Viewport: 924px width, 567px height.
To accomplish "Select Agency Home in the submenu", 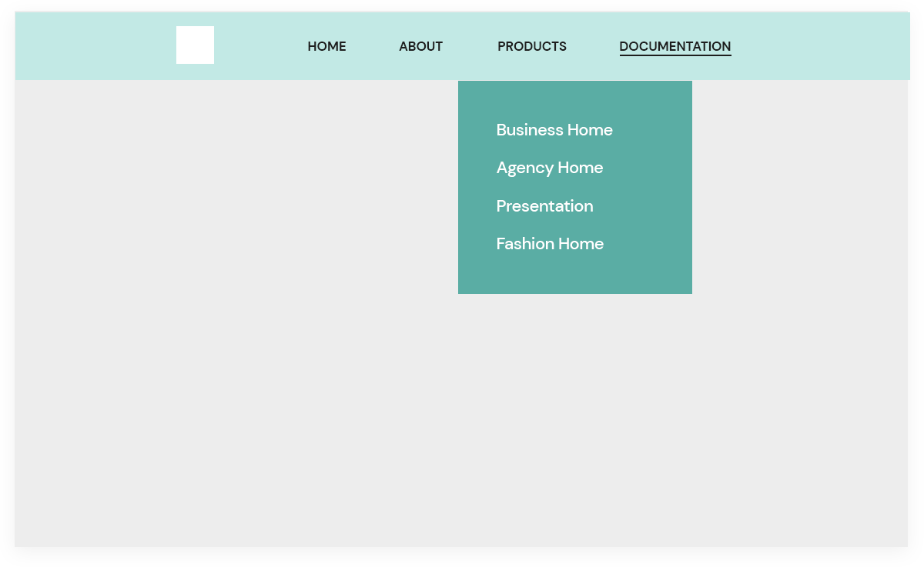I will click(x=549, y=168).
